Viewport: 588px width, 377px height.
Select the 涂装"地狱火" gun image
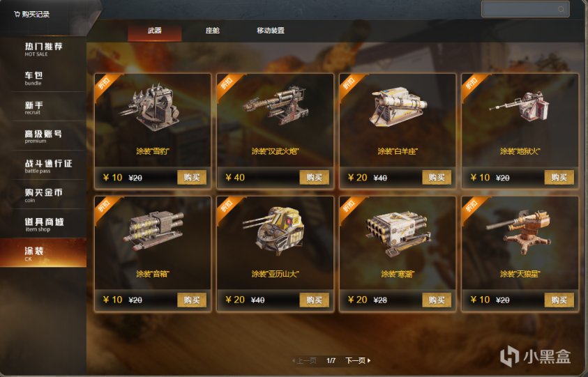coord(520,105)
